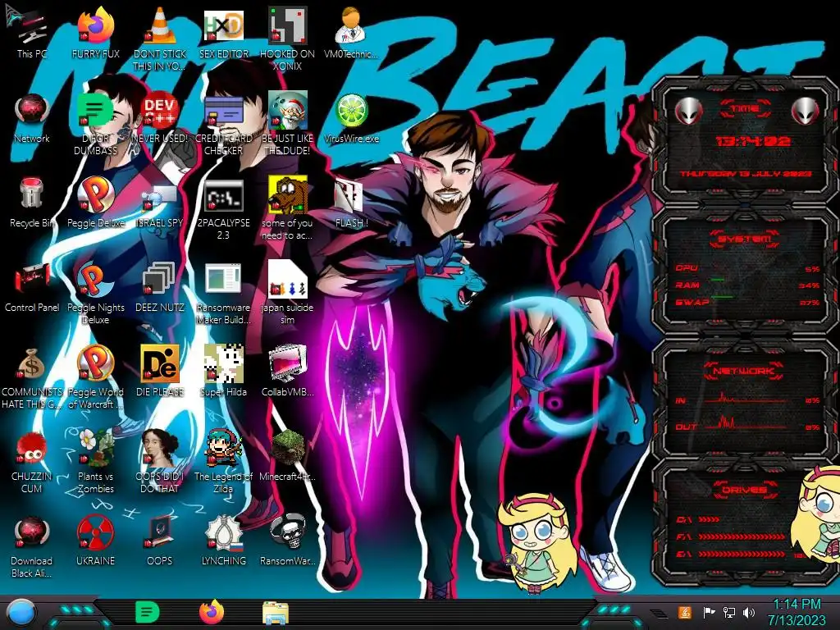Launch Peggle World of Warcraft
Image resolution: width=840 pixels, height=630 pixels.
point(95,364)
